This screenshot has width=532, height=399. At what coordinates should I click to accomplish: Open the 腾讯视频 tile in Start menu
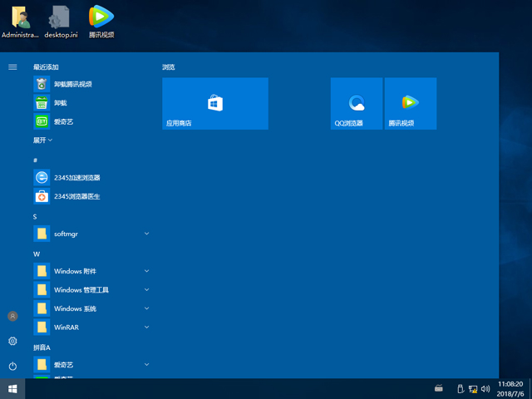pos(410,104)
